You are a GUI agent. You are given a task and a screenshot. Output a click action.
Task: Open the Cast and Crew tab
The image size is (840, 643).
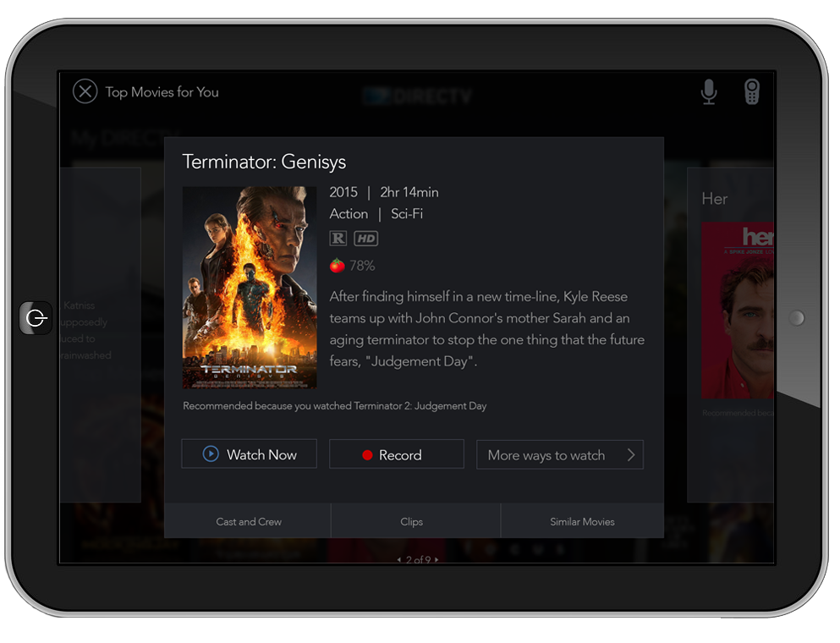click(x=248, y=521)
